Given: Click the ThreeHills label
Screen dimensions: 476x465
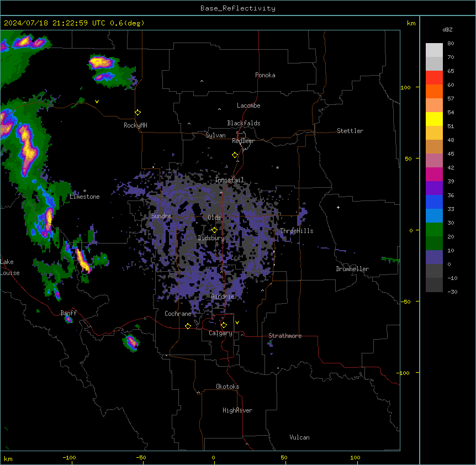Looking at the screenshot, I should pos(297,231).
